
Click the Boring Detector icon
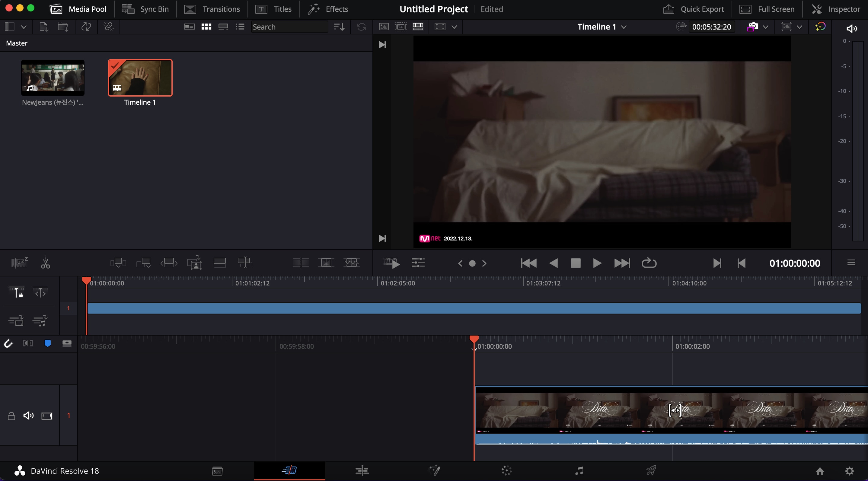pyautogui.click(x=19, y=263)
